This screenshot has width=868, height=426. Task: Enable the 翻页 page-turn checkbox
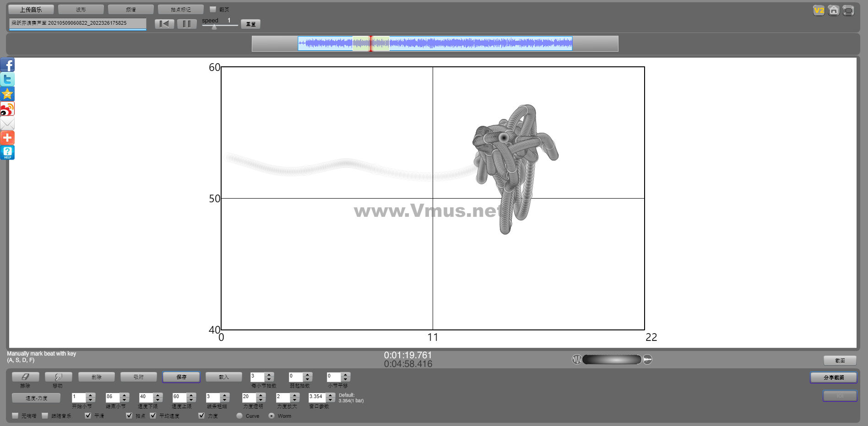[x=213, y=9]
